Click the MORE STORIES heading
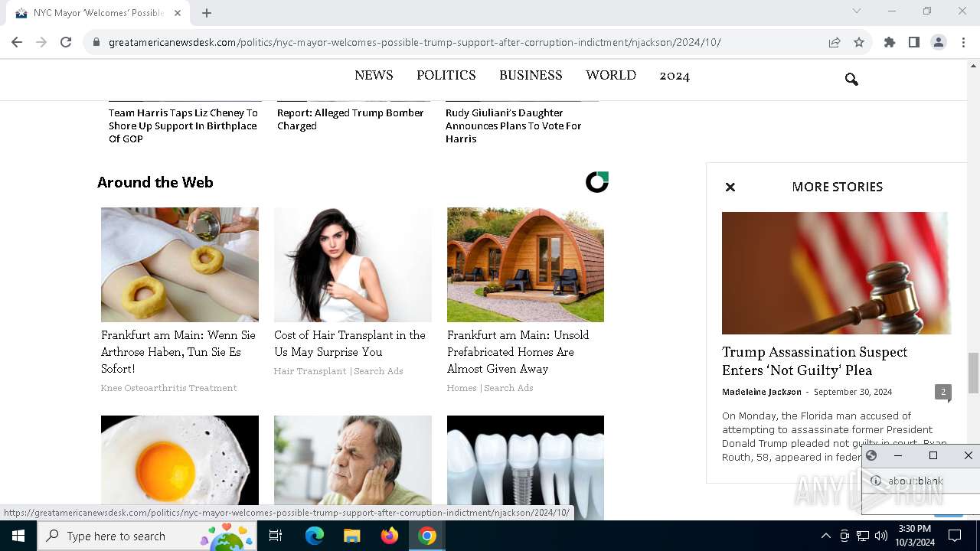Screen dimensions: 980x551 (838, 187)
